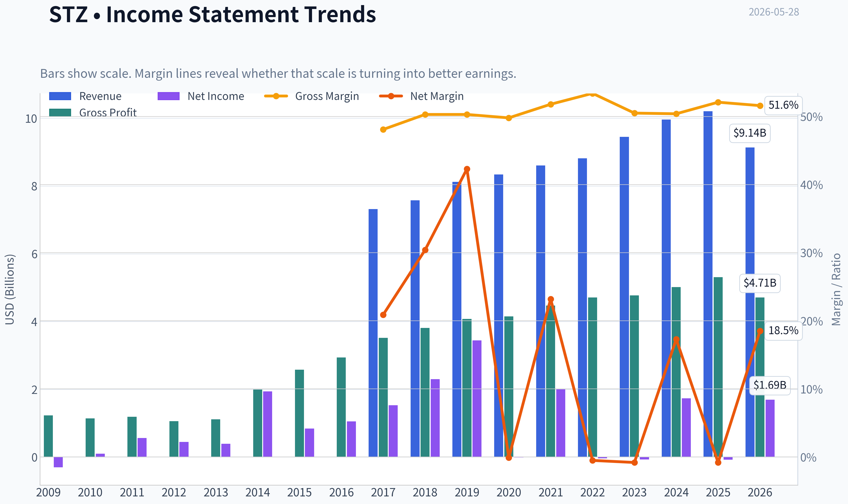Click the STZ Income Statement Trends title
The height and width of the screenshot is (504, 848).
pyautogui.click(x=213, y=14)
